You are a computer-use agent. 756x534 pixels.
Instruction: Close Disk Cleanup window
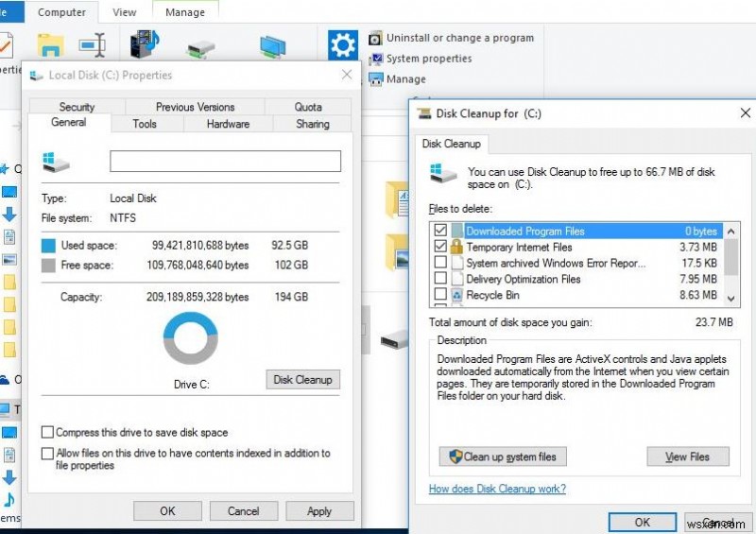point(745,112)
